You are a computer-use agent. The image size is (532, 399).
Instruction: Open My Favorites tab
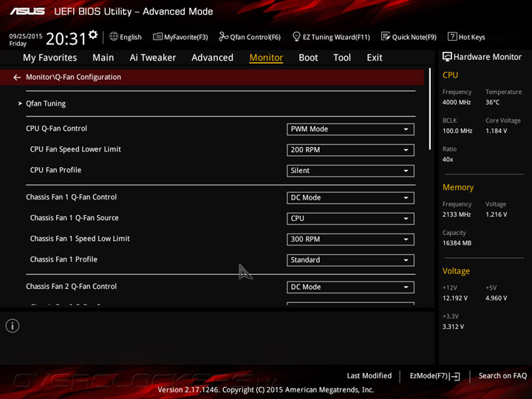pyautogui.click(x=50, y=58)
